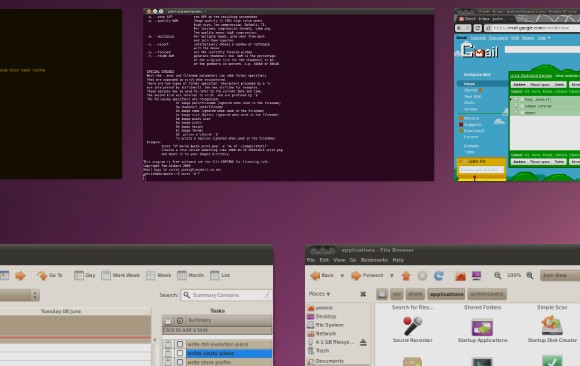Switch calendar to Day view
The height and width of the screenshot is (366, 580).
[85, 275]
